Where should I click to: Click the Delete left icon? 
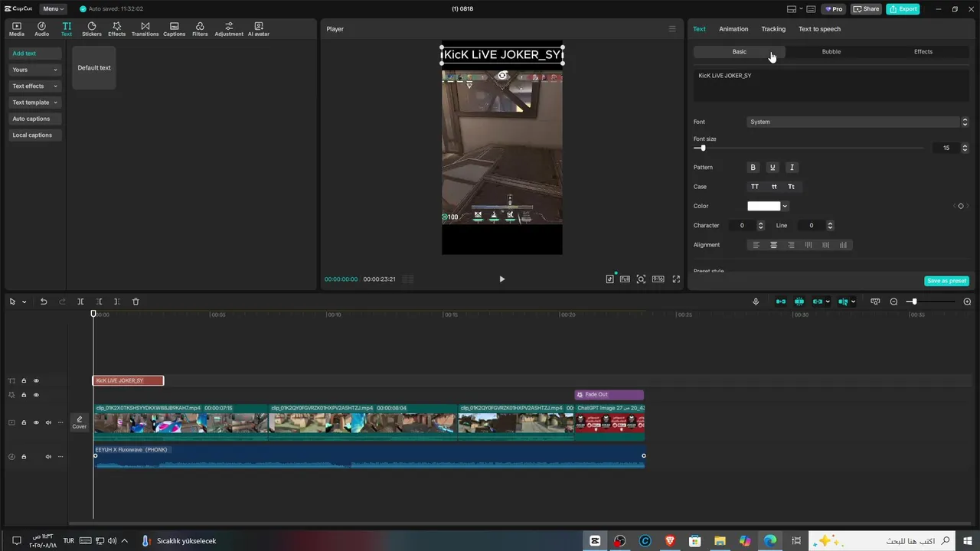tap(99, 302)
